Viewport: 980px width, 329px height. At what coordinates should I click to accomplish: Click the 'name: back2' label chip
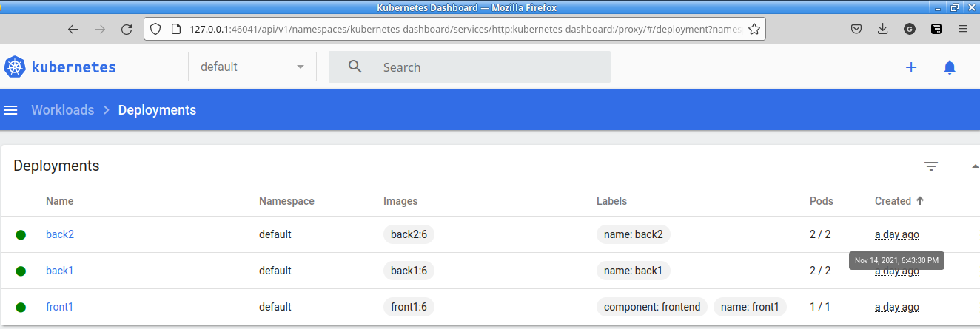pyautogui.click(x=634, y=234)
